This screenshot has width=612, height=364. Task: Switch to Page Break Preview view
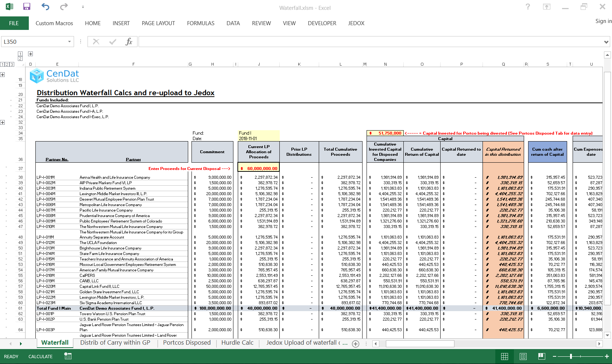point(542,356)
